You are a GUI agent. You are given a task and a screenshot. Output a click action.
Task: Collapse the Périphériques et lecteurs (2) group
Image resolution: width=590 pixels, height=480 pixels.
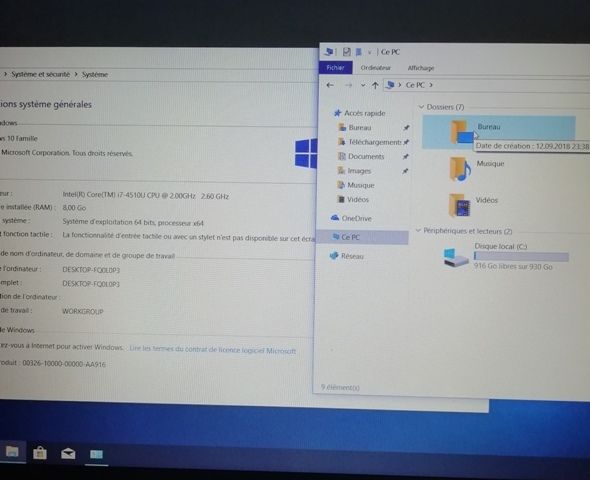(x=418, y=230)
